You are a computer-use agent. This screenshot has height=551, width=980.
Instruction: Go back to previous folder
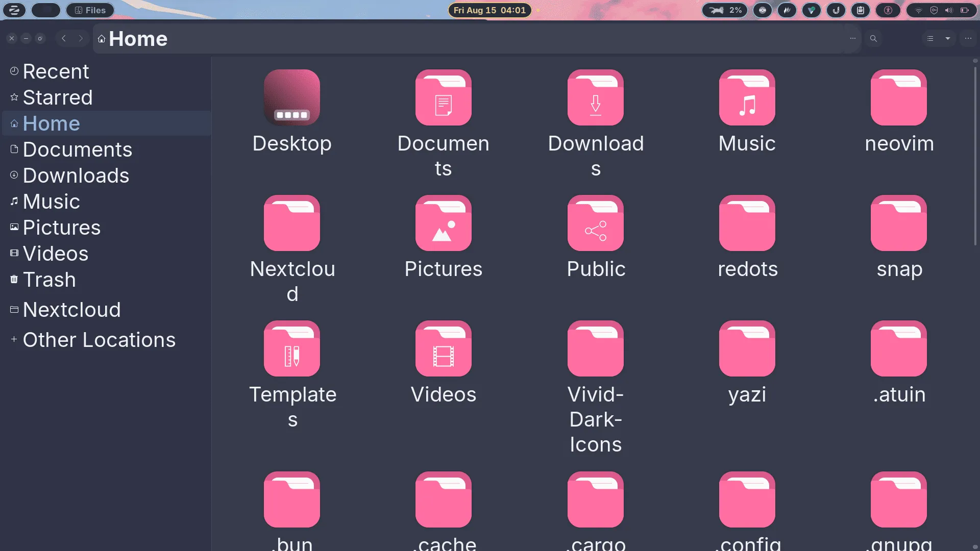64,39
